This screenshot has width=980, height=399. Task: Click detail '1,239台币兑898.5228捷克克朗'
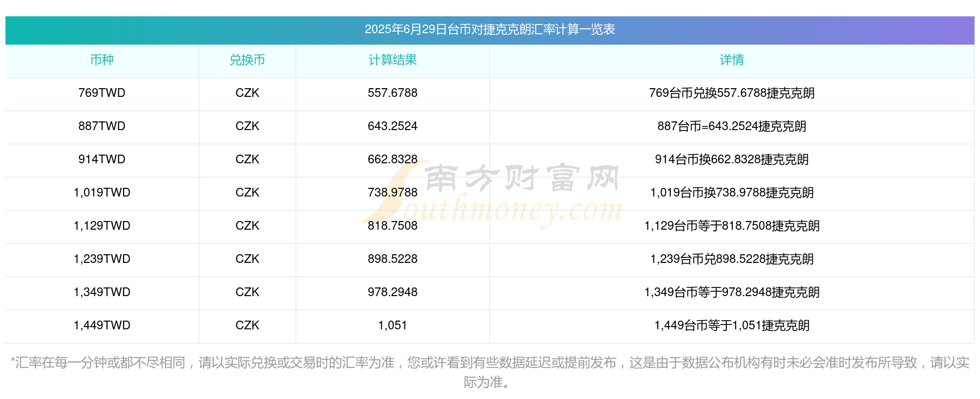click(x=732, y=259)
